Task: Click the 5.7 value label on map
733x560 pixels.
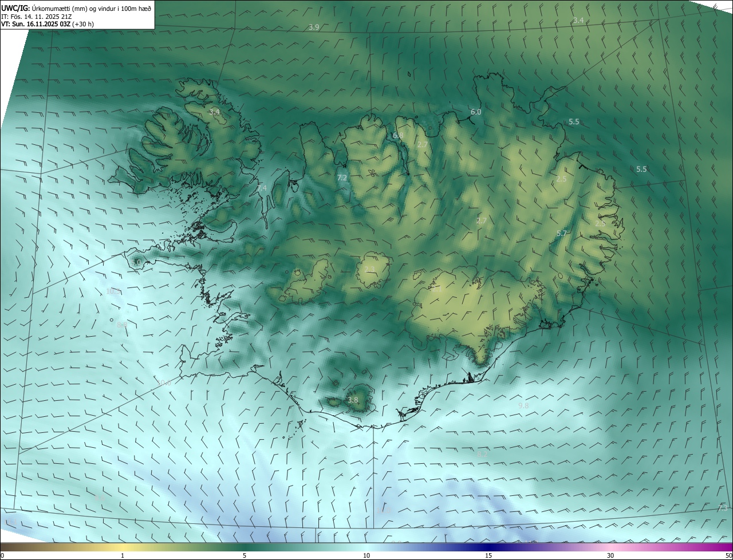Action: point(562,233)
